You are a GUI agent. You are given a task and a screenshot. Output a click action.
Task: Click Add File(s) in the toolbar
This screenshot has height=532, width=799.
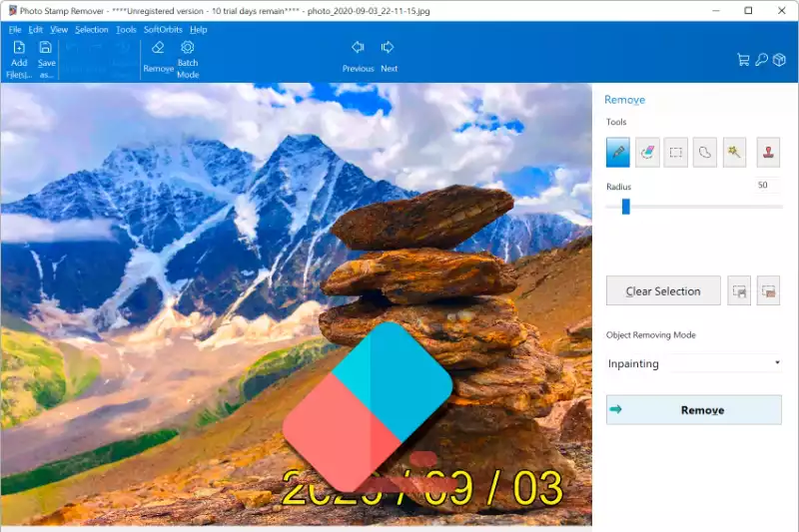[19, 60]
